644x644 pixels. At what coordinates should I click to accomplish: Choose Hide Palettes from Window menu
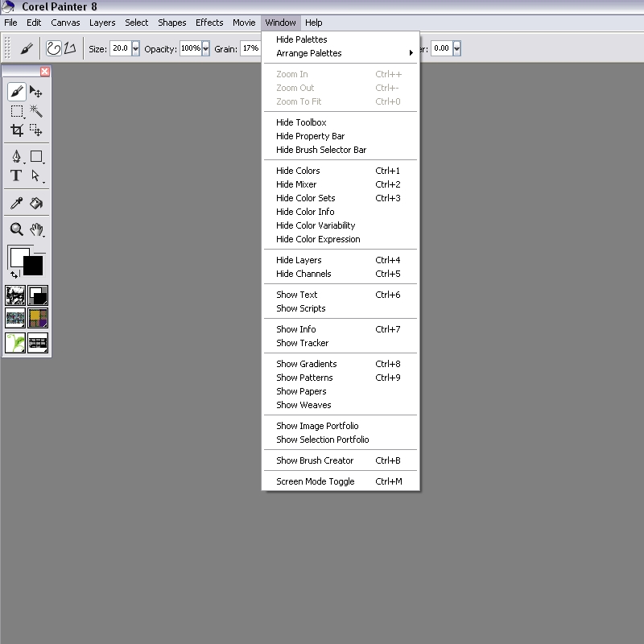(340, 39)
